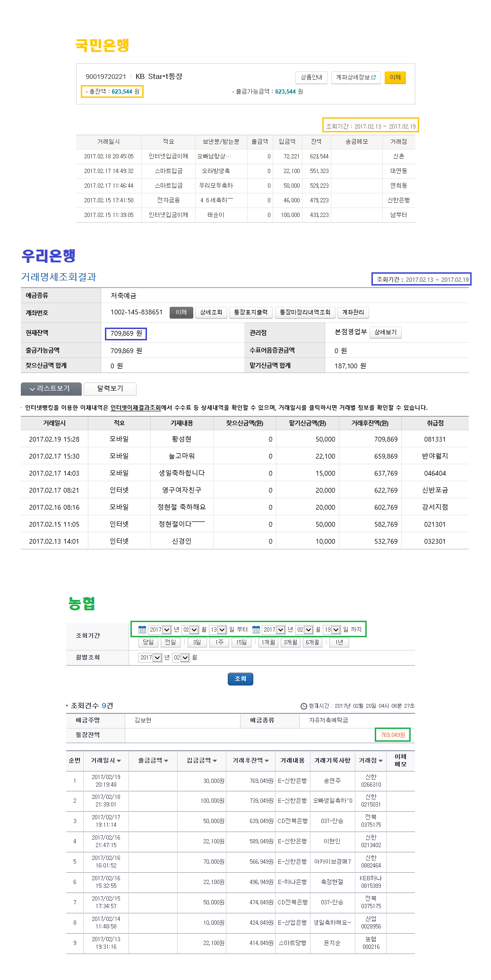
Task: Open the start year 2017 dropdown
Action: click(160, 630)
